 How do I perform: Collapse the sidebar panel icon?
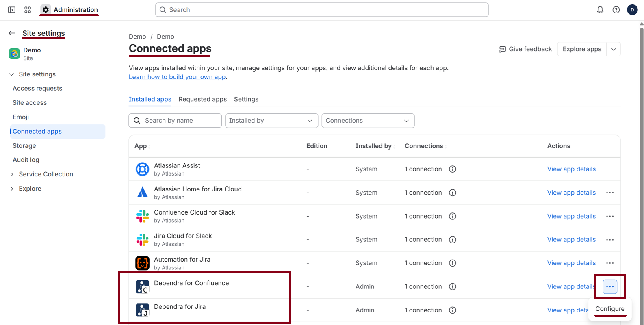click(x=12, y=10)
